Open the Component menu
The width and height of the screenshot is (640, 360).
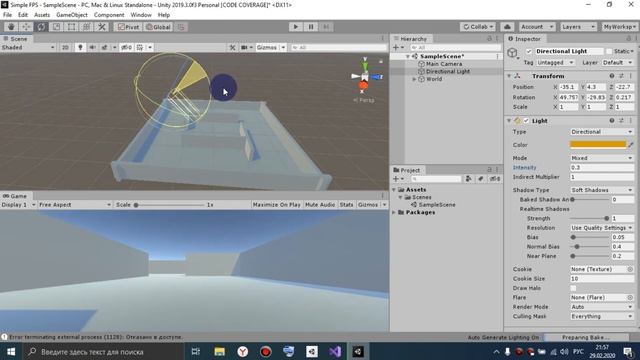109,15
